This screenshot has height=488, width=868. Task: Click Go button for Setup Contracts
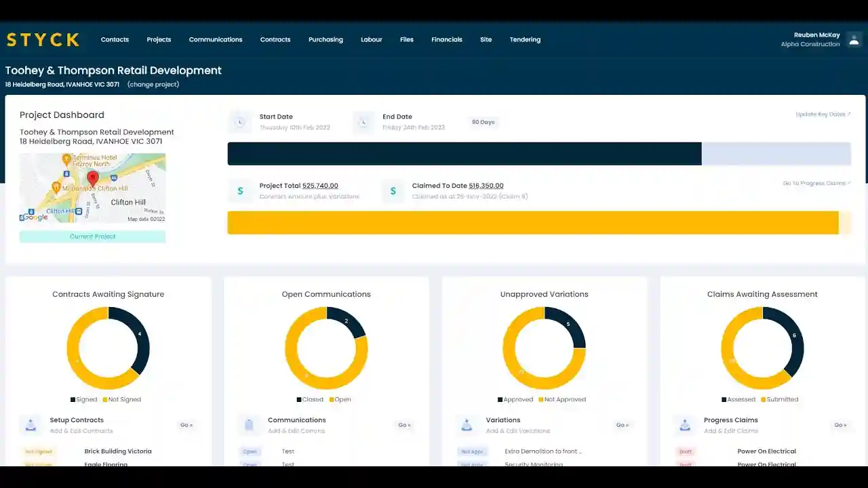pos(186,425)
